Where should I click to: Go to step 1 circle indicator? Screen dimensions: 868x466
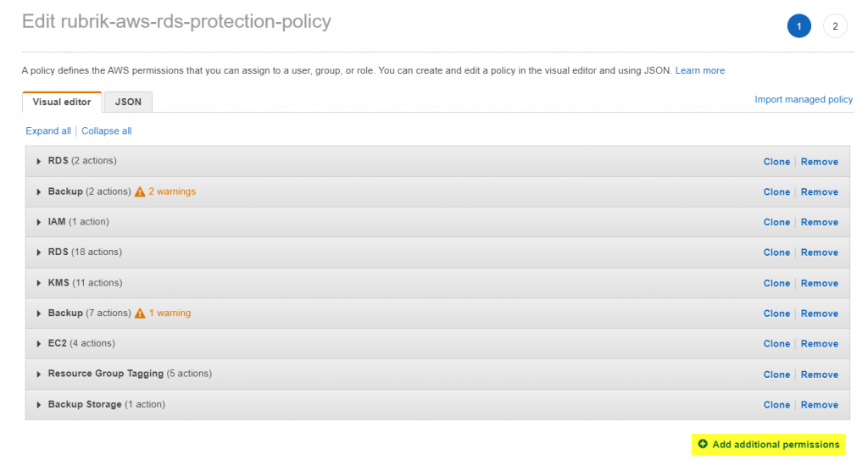(x=798, y=26)
